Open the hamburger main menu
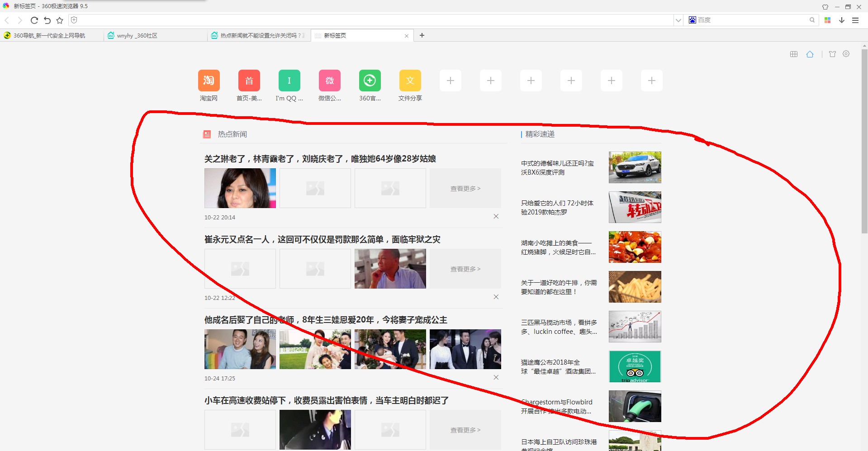Image resolution: width=868 pixels, height=451 pixels. (x=855, y=20)
